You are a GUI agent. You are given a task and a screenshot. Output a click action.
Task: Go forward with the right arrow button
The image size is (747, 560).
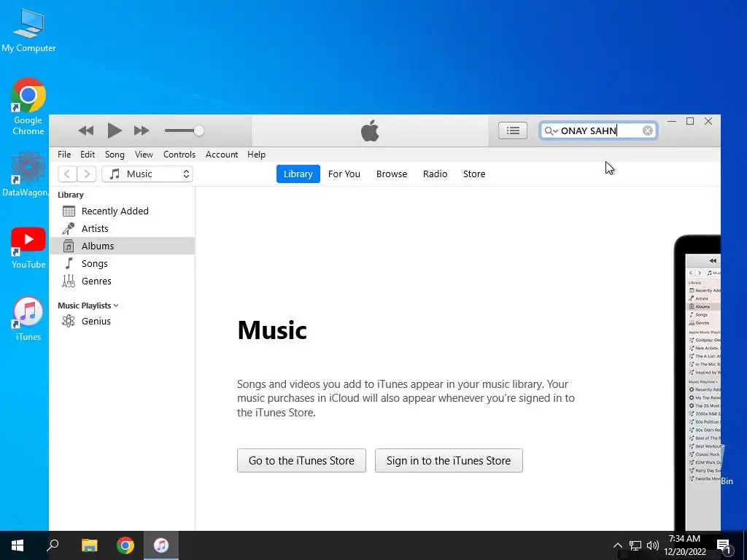[87, 174]
